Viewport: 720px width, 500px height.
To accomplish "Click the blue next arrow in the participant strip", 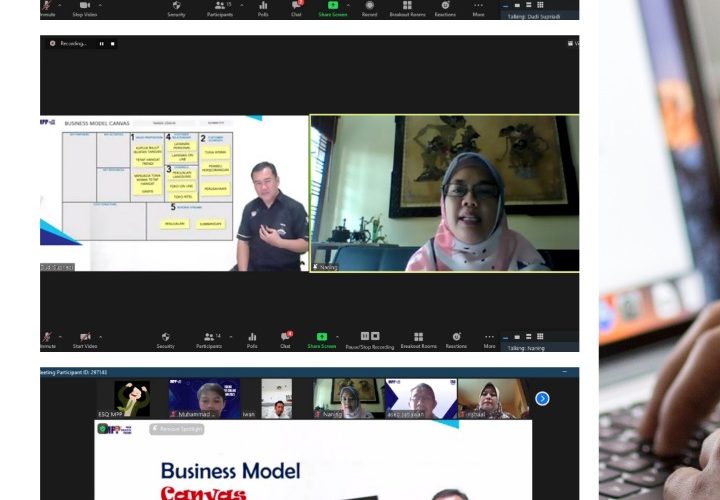I will point(542,398).
